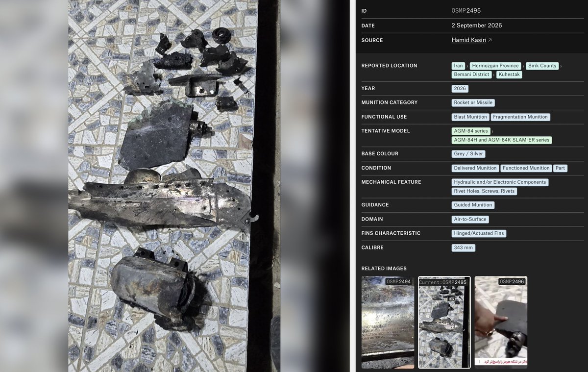This screenshot has height=372, width=588.
Task: Open the AGM-84H and AGM-84K SLAM-ER series tag
Action: 502,140
